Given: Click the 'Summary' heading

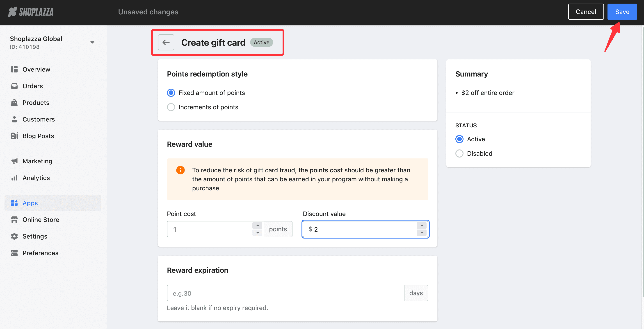Looking at the screenshot, I should [x=471, y=74].
